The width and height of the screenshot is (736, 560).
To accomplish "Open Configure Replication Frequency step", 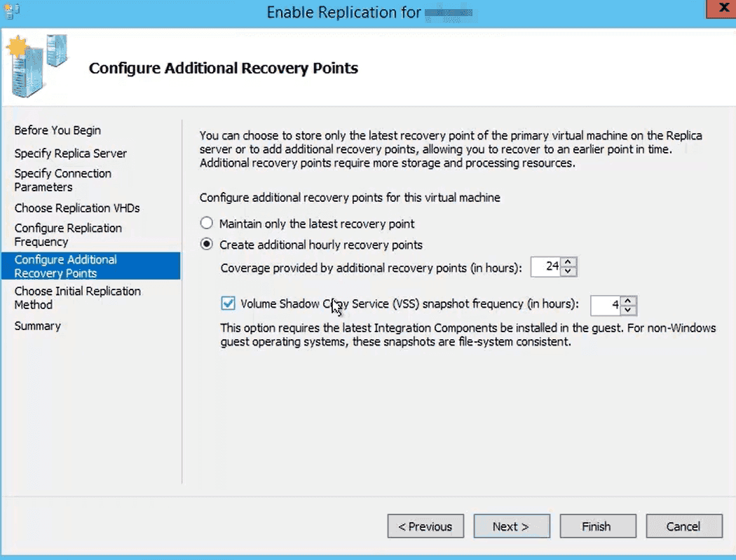I will click(68, 235).
